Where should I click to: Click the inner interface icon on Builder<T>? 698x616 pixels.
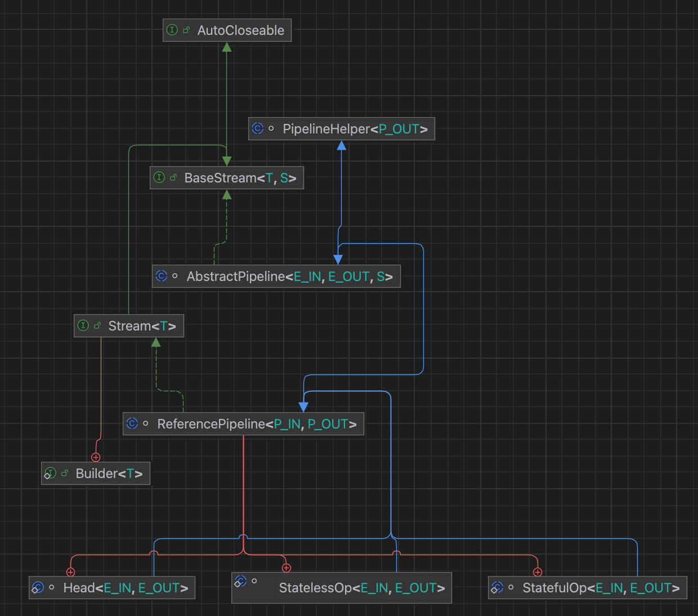coord(50,473)
